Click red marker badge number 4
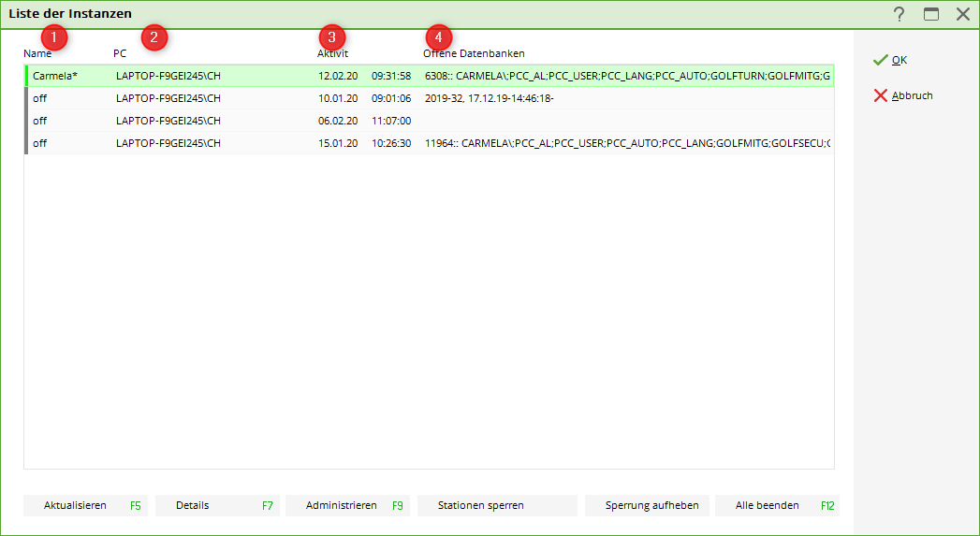The width and height of the screenshot is (980, 536). 438,37
